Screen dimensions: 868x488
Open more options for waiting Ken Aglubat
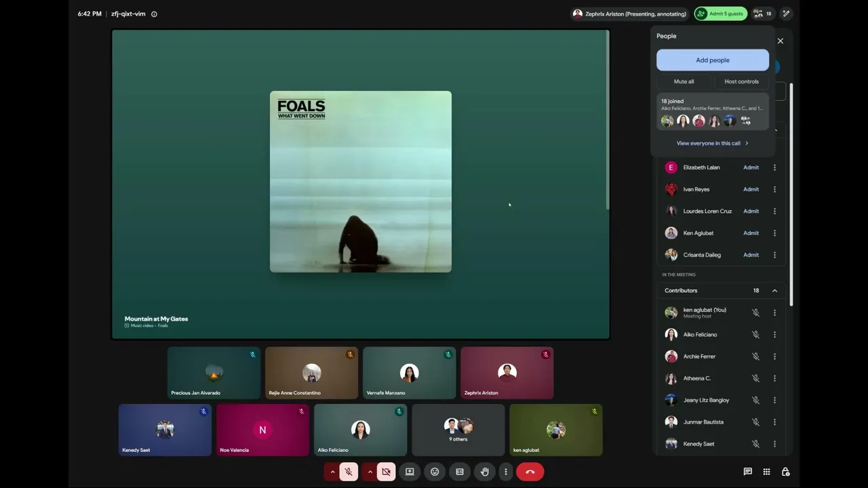pyautogui.click(x=774, y=233)
